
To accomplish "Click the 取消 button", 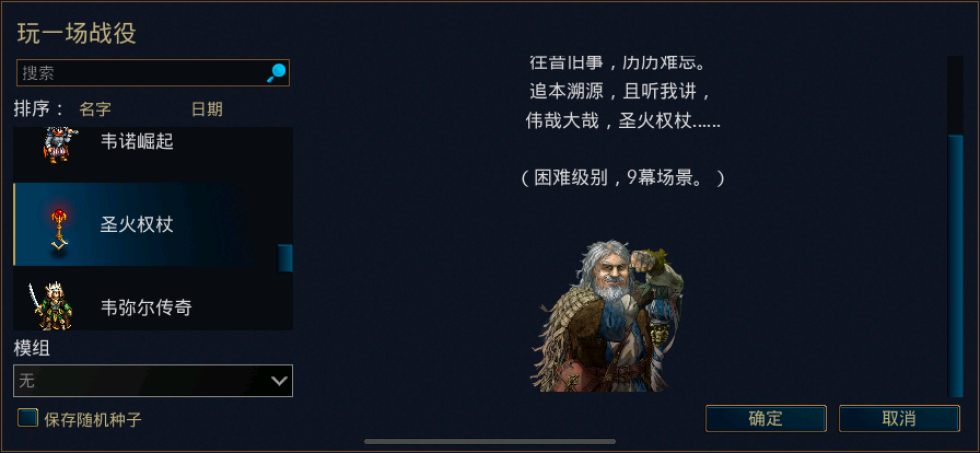I will tap(899, 418).
